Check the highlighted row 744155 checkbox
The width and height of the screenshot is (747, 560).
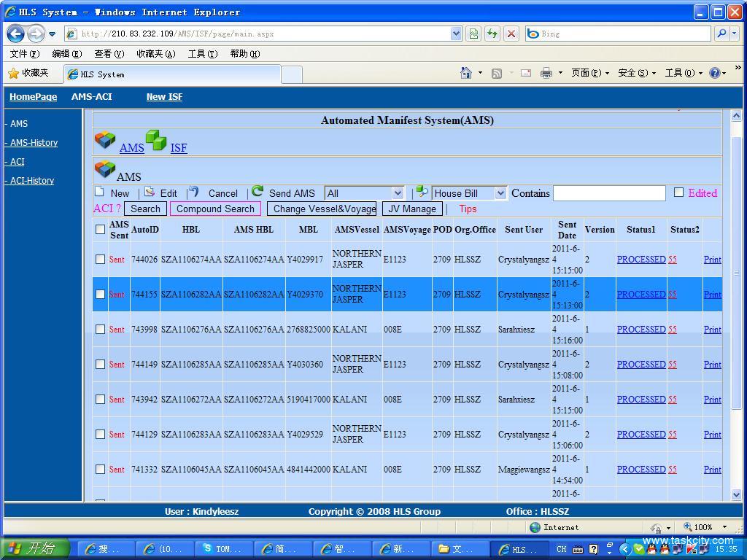(x=100, y=295)
